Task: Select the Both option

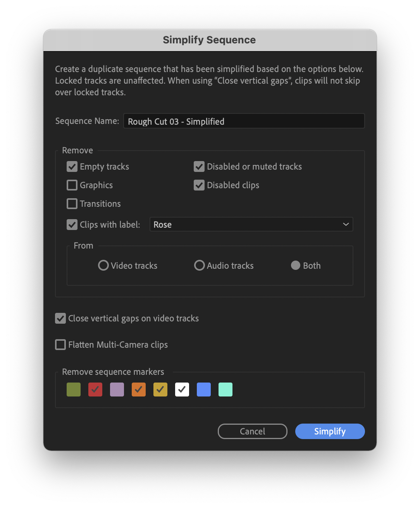Action: pos(296,265)
